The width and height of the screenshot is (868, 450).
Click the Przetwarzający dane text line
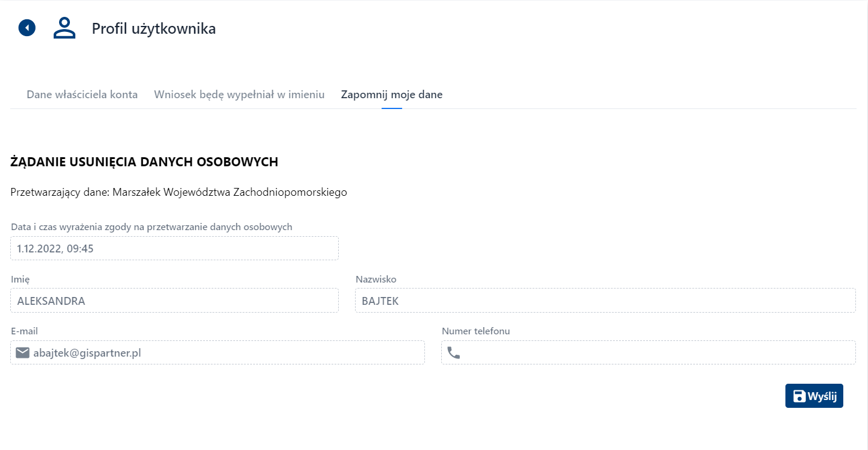(178, 192)
